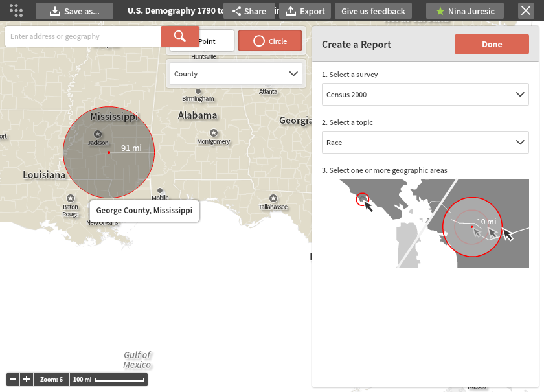
Task: Open the Race topic dropdown
Action: [x=425, y=143]
